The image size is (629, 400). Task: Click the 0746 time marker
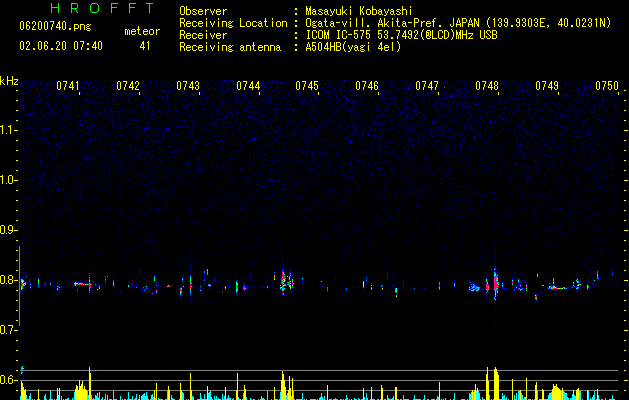click(x=367, y=86)
